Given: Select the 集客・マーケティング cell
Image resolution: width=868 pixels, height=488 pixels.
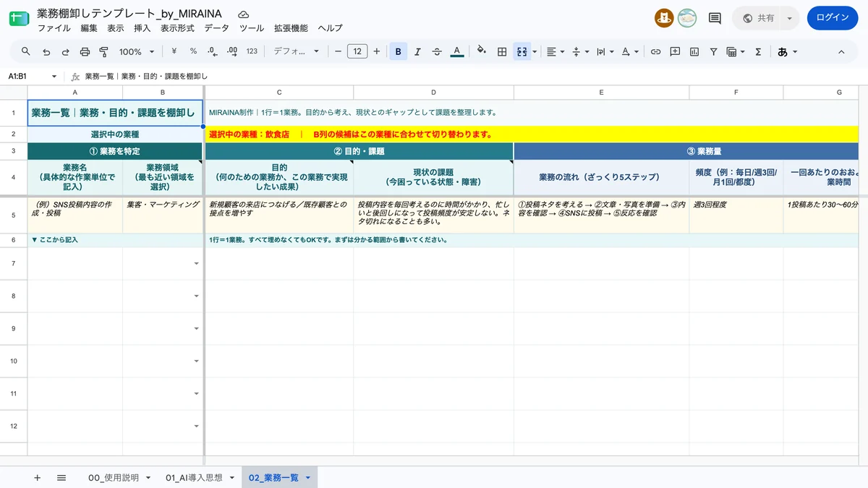Looking at the screenshot, I should [163, 215].
